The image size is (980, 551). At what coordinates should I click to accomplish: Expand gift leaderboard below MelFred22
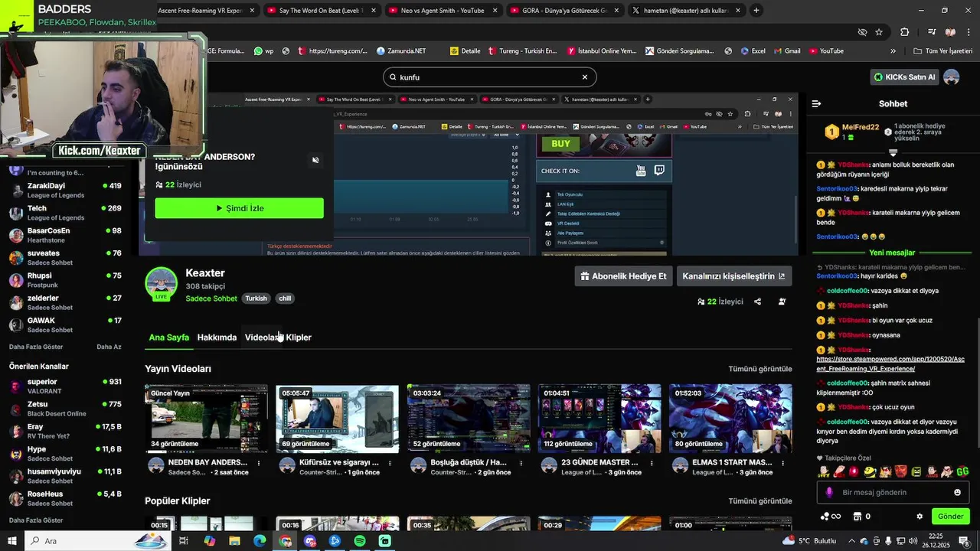point(893,152)
